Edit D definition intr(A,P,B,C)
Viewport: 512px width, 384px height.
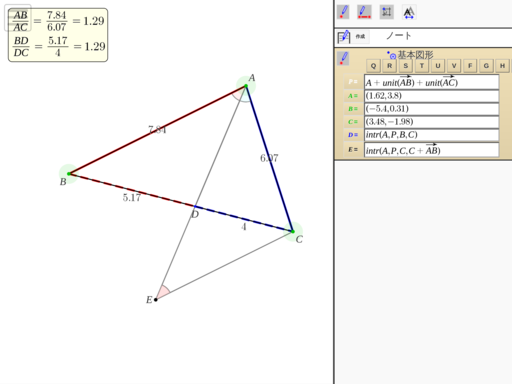point(432,135)
